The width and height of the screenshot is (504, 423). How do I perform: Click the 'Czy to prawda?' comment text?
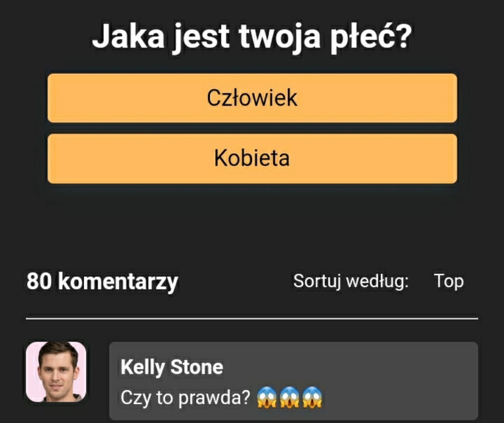[185, 398]
